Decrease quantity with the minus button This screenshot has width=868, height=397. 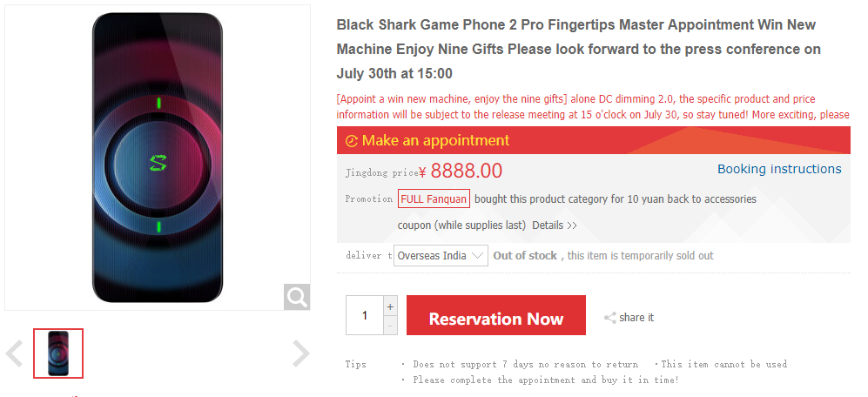click(x=390, y=325)
